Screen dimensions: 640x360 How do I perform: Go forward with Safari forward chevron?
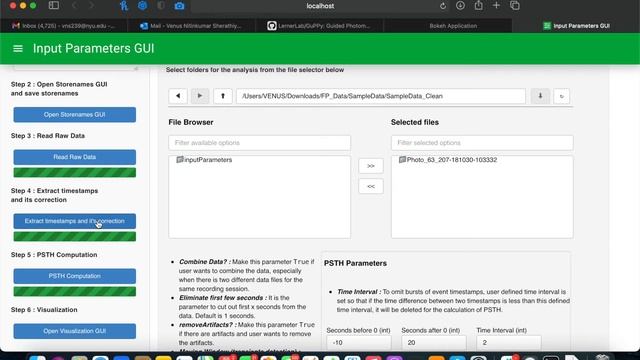click(91, 6)
